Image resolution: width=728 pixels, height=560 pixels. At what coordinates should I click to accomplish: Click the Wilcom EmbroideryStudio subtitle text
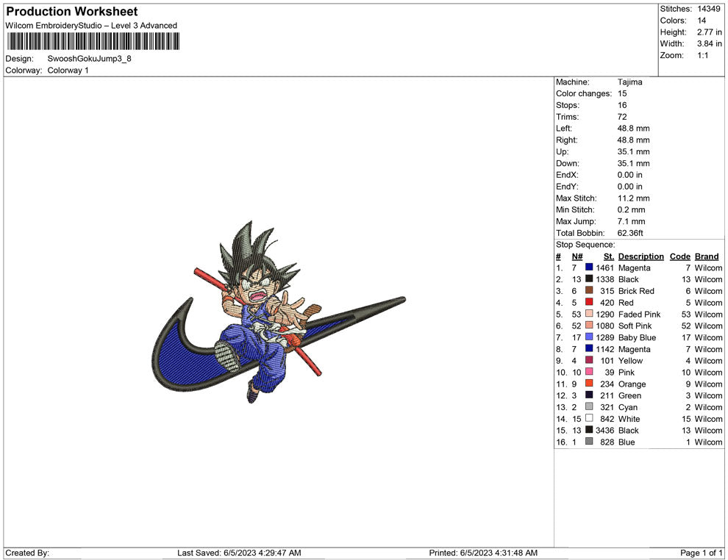pyautogui.click(x=91, y=26)
